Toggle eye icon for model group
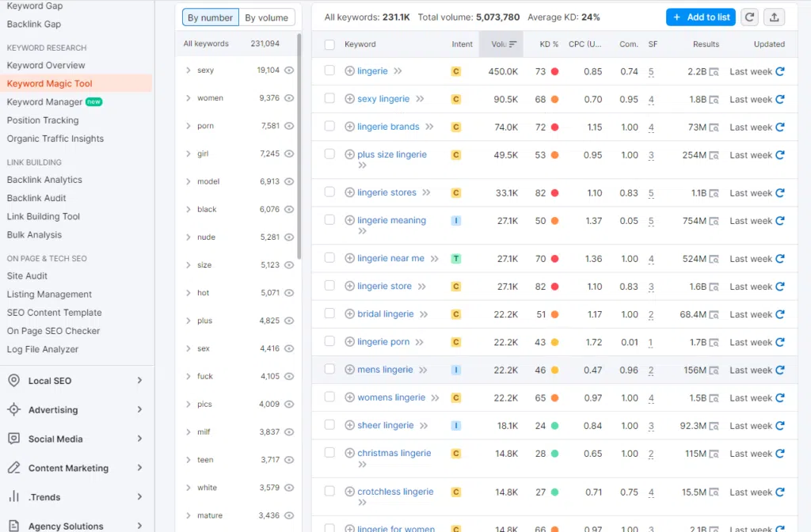The width and height of the screenshot is (811, 532). pos(289,181)
